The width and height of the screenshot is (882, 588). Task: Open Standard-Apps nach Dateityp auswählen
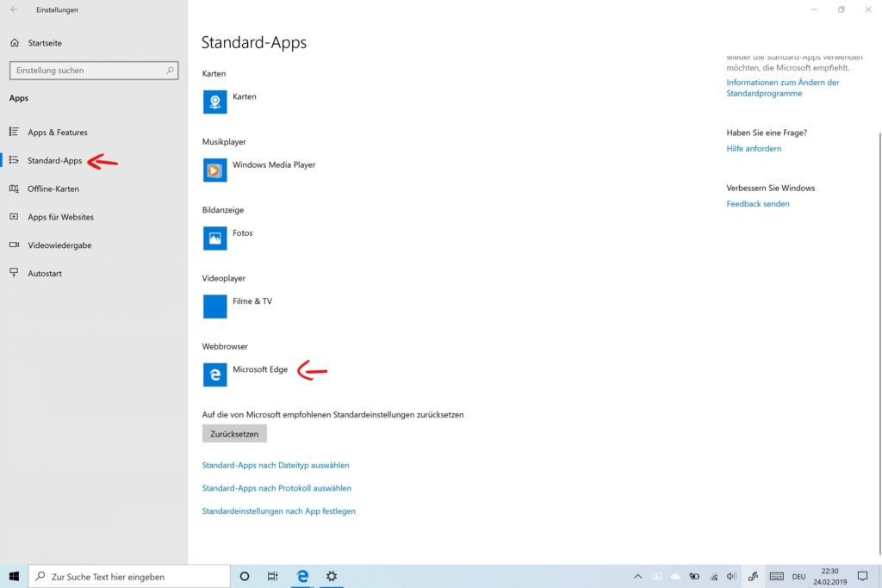pyautogui.click(x=276, y=465)
